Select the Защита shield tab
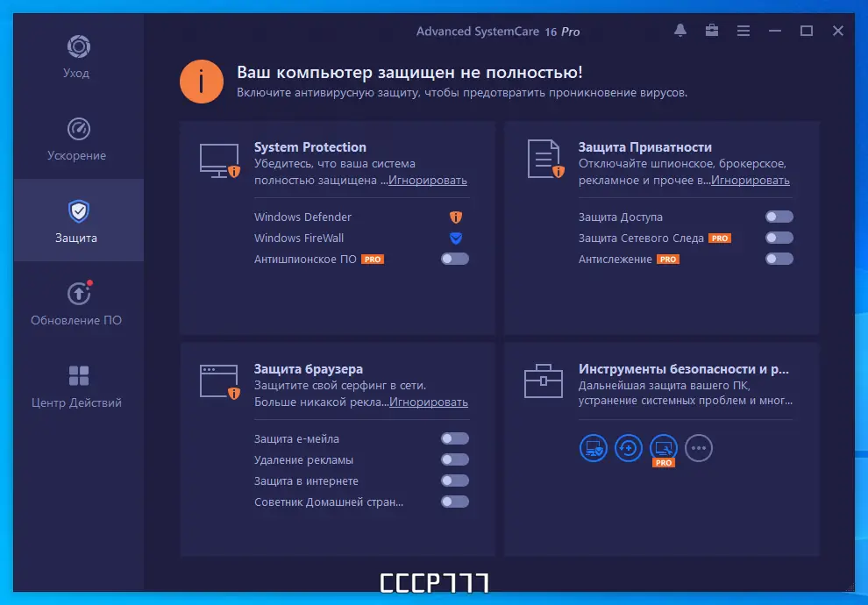The image size is (868, 605). pyautogui.click(x=78, y=220)
